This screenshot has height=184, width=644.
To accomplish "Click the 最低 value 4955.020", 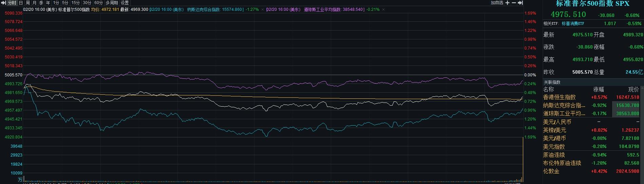I will [633, 59].
